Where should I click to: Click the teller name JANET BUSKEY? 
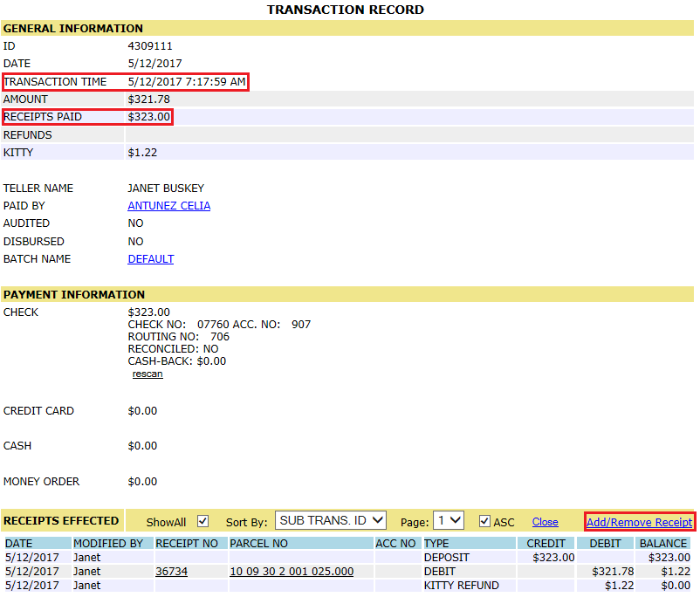click(166, 189)
